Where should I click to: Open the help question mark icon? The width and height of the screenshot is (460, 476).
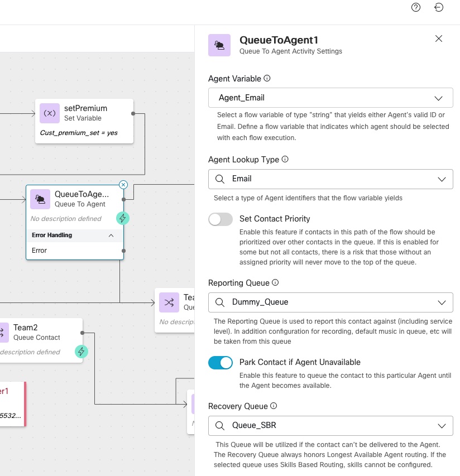pos(416,7)
